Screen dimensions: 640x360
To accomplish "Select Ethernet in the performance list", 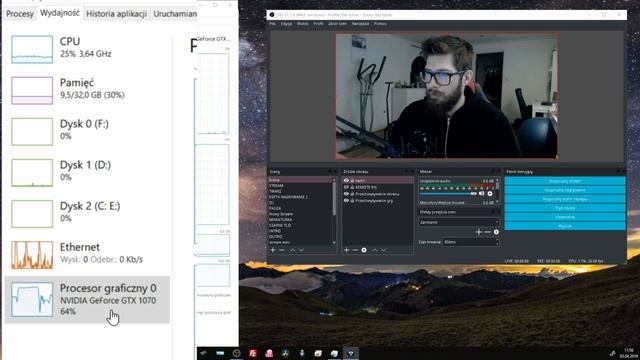I will 87,254.
